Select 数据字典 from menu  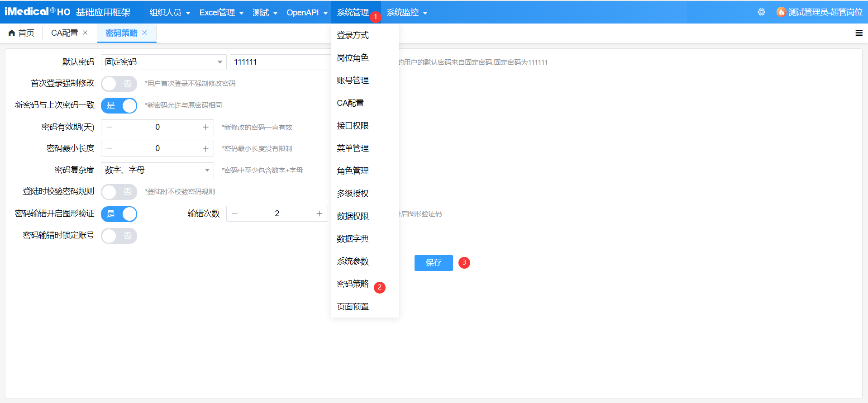365,239
